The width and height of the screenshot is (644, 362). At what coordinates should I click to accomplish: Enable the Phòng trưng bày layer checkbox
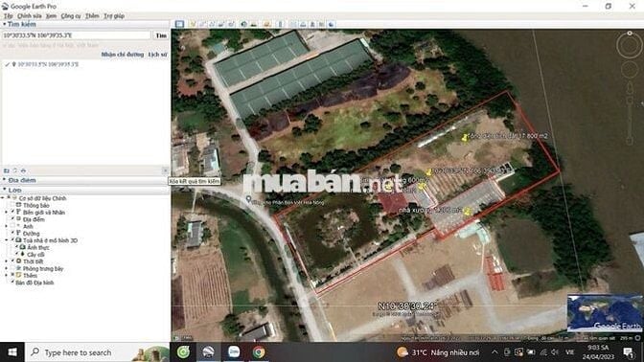(12, 268)
